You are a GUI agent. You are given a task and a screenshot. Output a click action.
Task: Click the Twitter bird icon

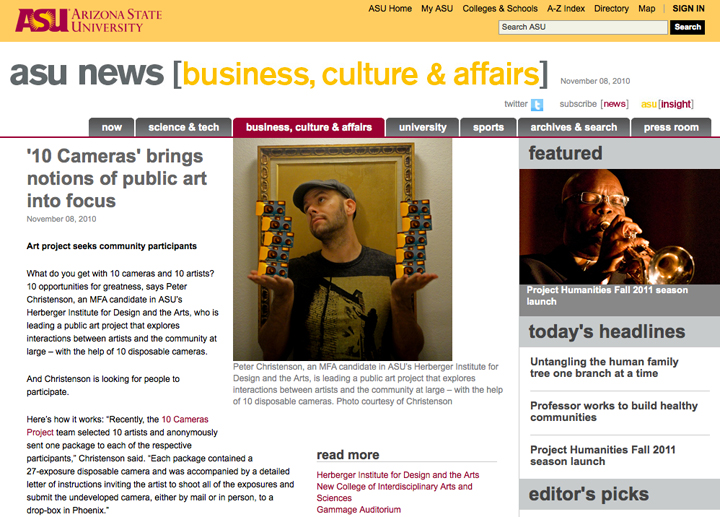click(x=537, y=105)
